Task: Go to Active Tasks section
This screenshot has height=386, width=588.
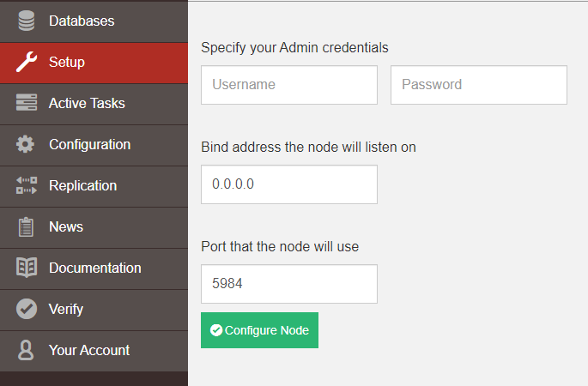Action: point(87,103)
